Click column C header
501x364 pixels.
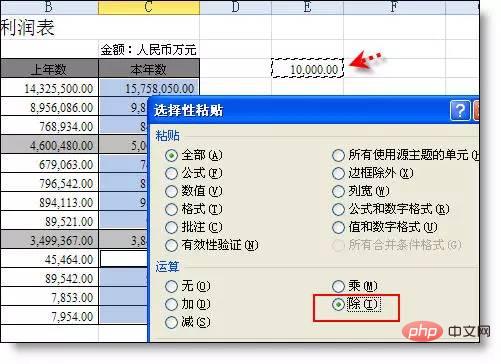tap(149, 7)
